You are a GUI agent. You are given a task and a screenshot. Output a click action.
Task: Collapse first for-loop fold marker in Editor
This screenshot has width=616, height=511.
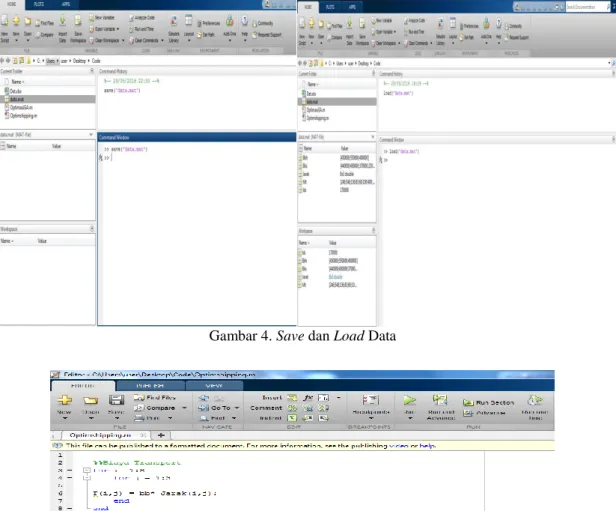click(87, 470)
